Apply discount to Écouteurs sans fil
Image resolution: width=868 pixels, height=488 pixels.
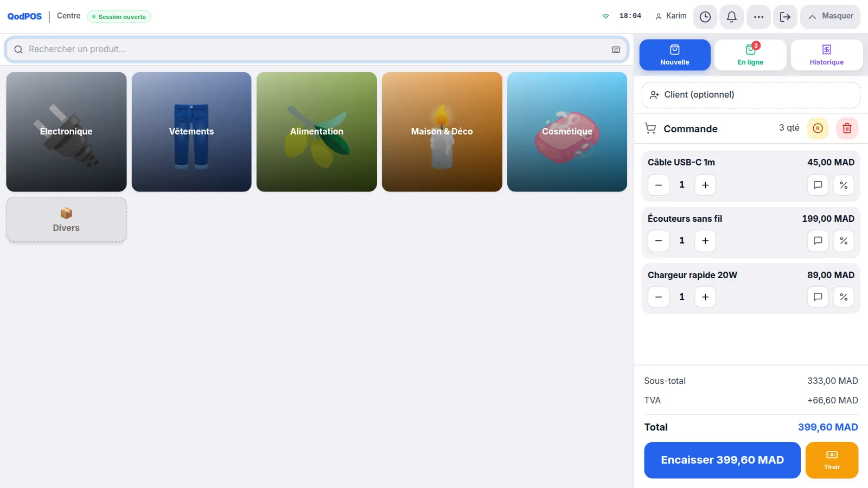[844, 241]
